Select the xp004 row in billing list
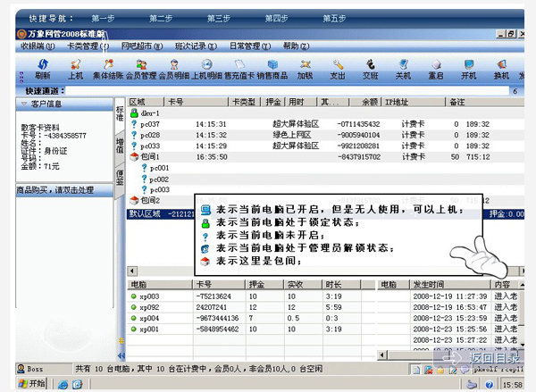Screen dimensions: 536x392 (251, 318)
